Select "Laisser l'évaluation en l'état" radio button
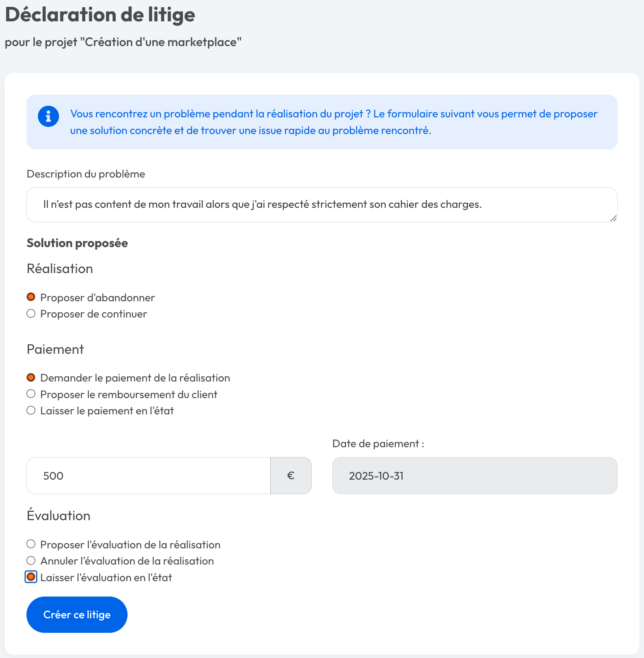 pyautogui.click(x=31, y=577)
